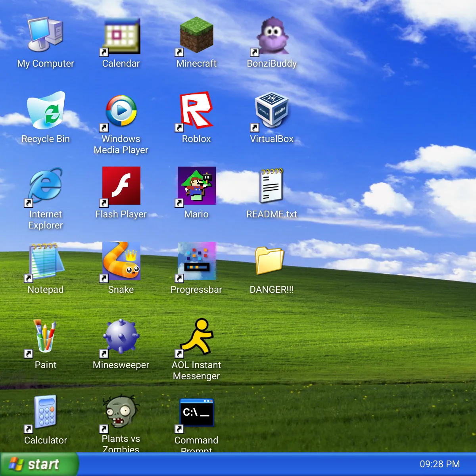Click the "Internet Explorer" label text
Viewport: 476px width, 476px height.
tap(46, 220)
